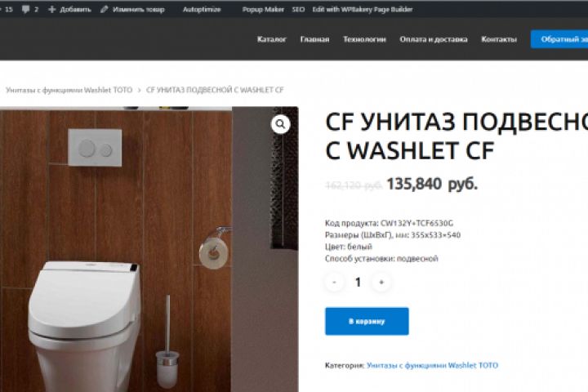Add product to cart with В корзину
This screenshot has width=588, height=392.
coord(367,321)
